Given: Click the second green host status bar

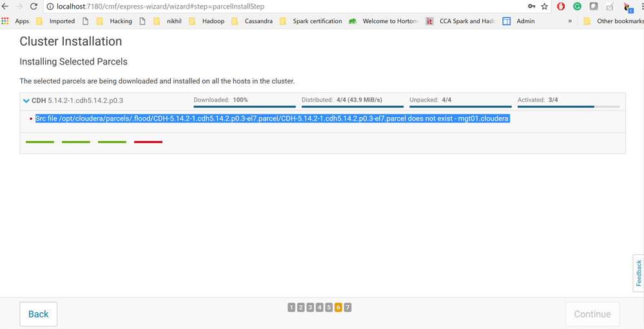Looking at the screenshot, I should pyautogui.click(x=76, y=142).
